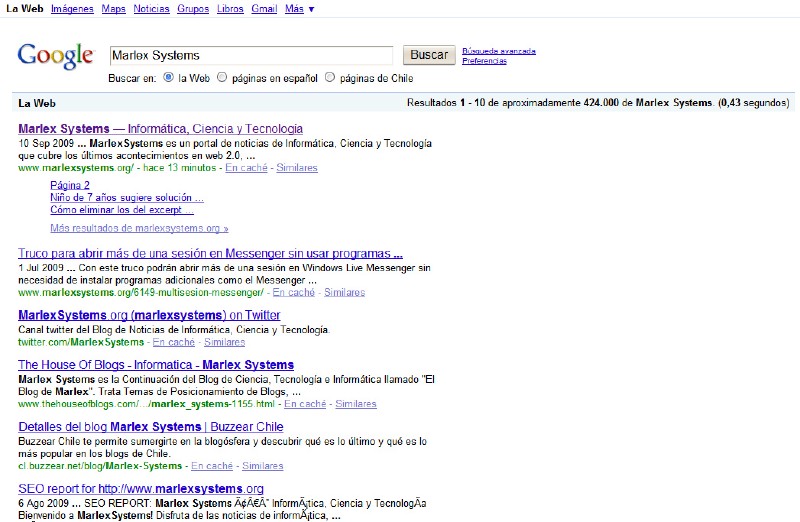
Task: Open Preferencias link
Action: pos(484,61)
